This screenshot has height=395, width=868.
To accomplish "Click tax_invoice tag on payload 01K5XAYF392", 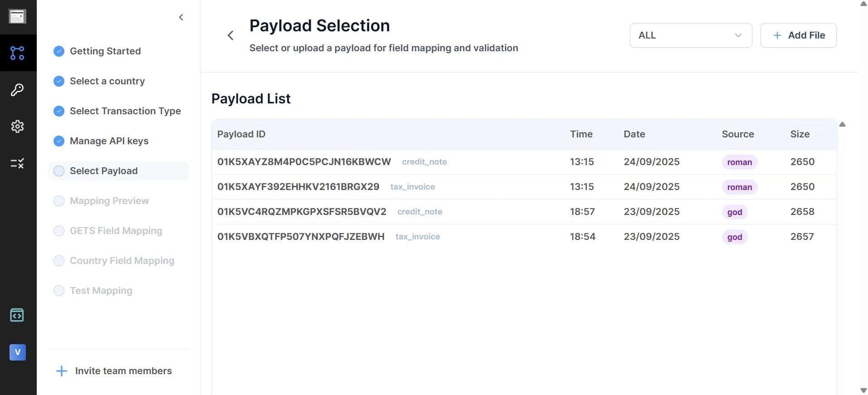I will (413, 187).
